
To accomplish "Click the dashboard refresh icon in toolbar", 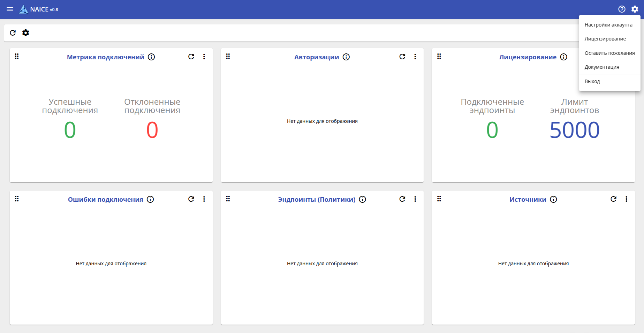I will [13, 33].
